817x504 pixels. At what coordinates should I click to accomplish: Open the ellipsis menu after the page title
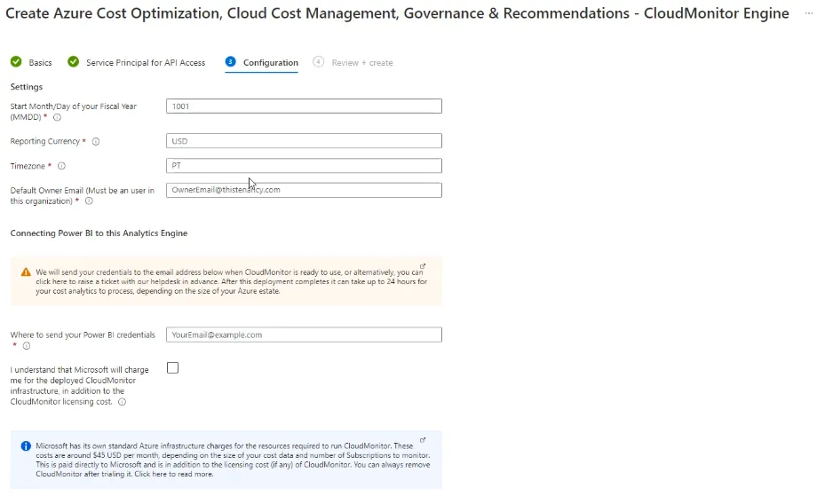809,13
